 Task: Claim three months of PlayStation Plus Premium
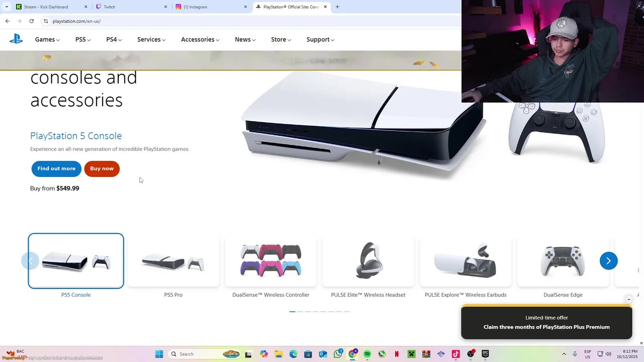[546, 327]
